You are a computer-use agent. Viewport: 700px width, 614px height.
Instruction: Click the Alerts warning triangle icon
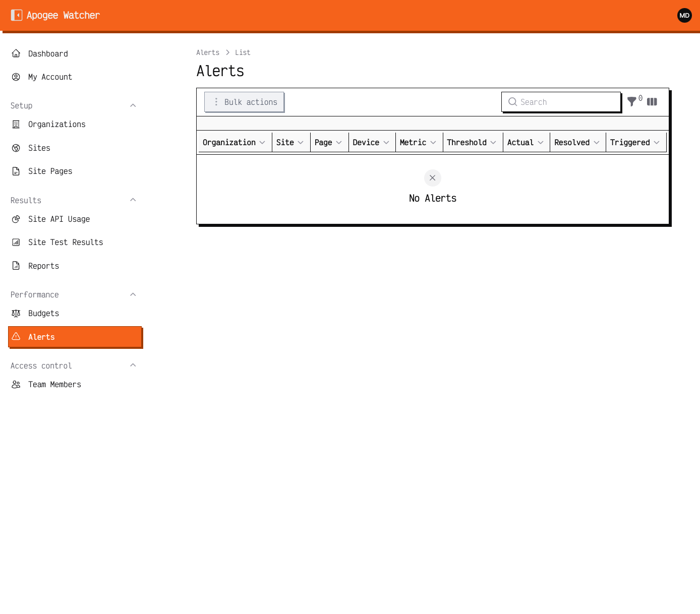[16, 336]
